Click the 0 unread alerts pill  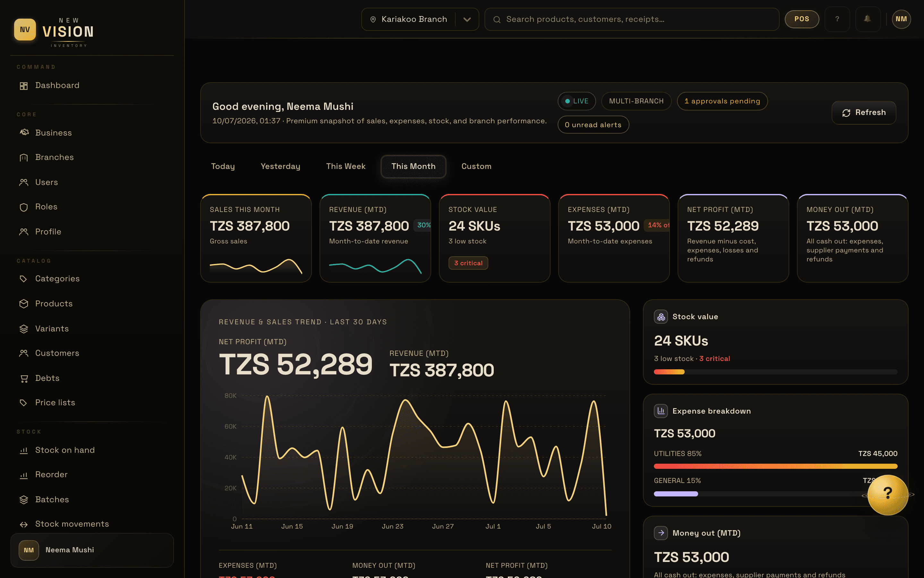coord(593,125)
